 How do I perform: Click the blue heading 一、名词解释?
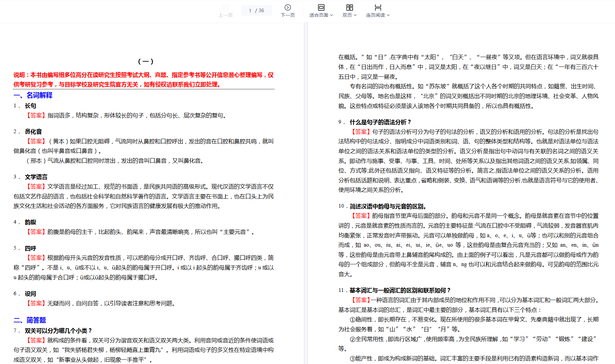[x=33, y=95]
